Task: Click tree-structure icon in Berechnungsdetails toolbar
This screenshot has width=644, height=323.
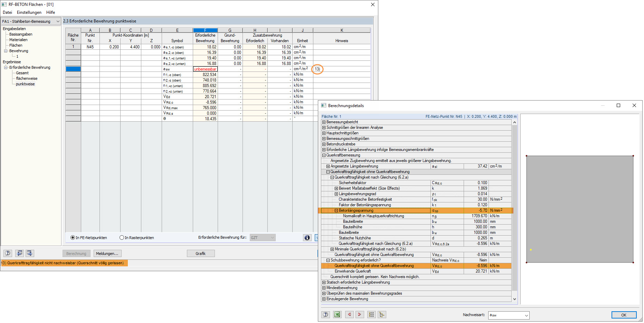Action: pyautogui.click(x=382, y=314)
